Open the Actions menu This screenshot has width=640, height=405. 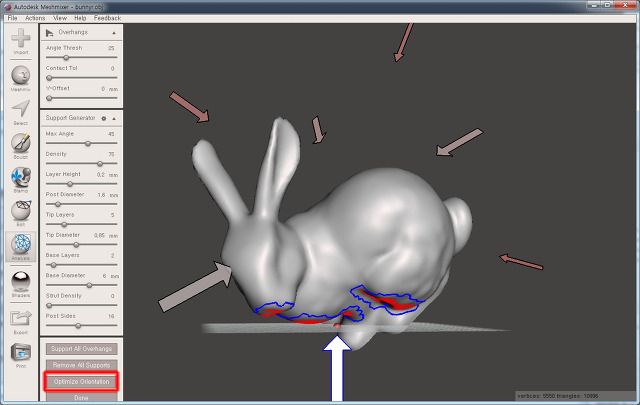pos(35,18)
